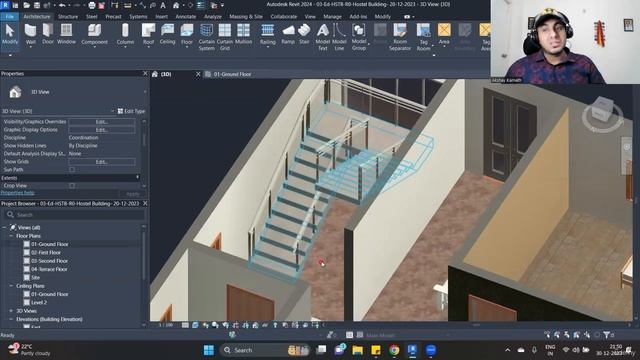This screenshot has height=360, width=640.
Task: Choose the Tag Room tool
Action: tap(423, 37)
